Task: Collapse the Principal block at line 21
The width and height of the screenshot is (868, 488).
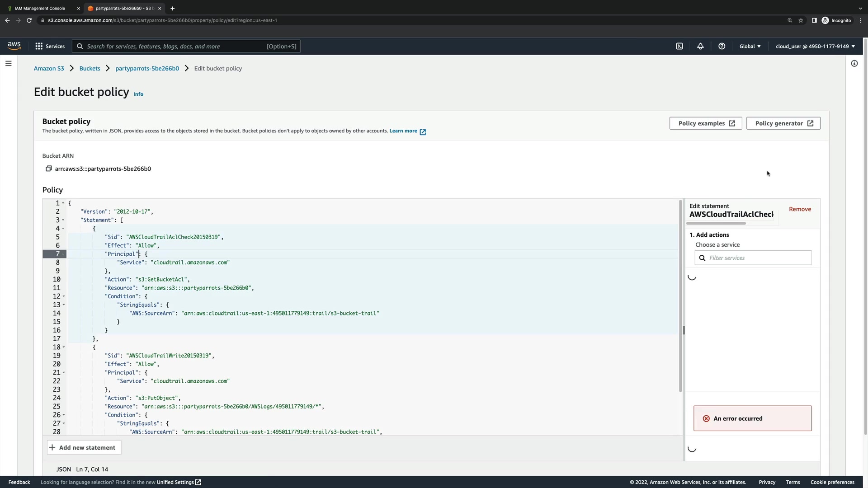Action: point(63,373)
